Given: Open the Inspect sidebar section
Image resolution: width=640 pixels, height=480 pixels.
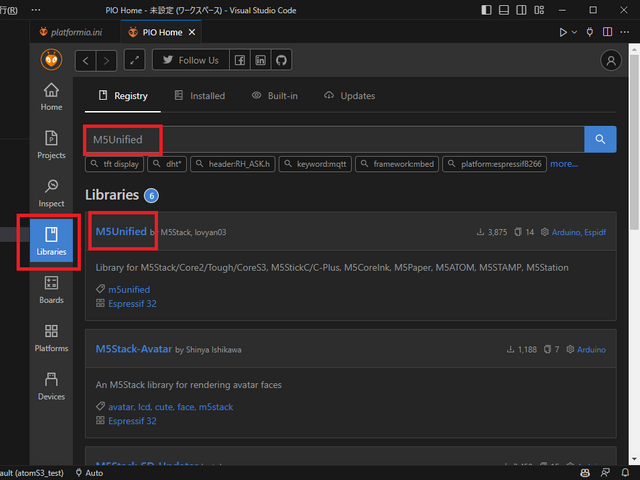Looking at the screenshot, I should 51,193.
